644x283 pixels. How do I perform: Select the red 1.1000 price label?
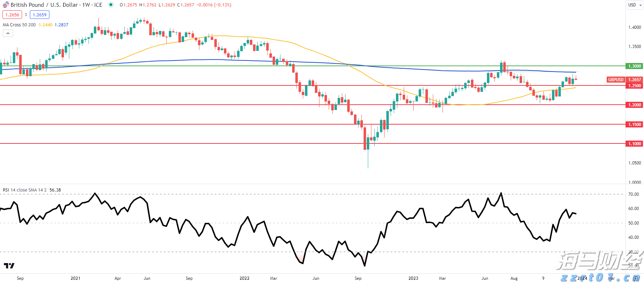point(634,144)
